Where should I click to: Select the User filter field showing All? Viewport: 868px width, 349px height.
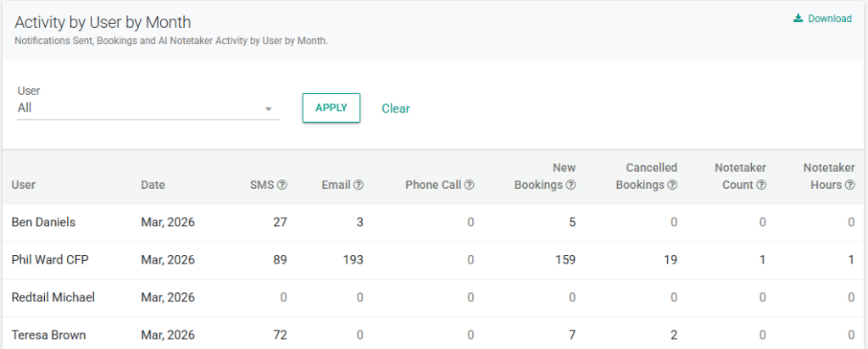pyautogui.click(x=136, y=108)
